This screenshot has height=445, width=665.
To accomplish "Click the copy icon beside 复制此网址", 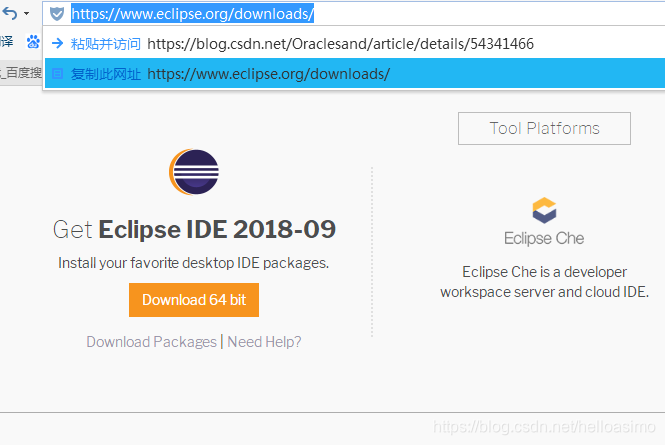I will [57, 74].
